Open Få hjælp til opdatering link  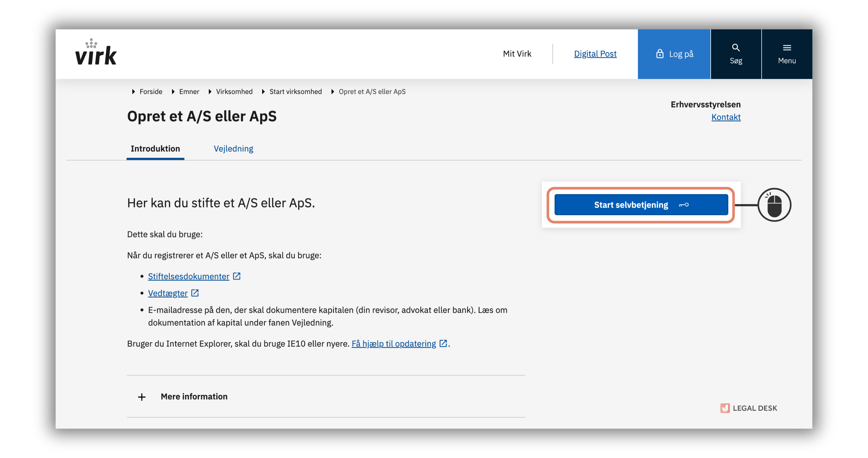point(394,344)
